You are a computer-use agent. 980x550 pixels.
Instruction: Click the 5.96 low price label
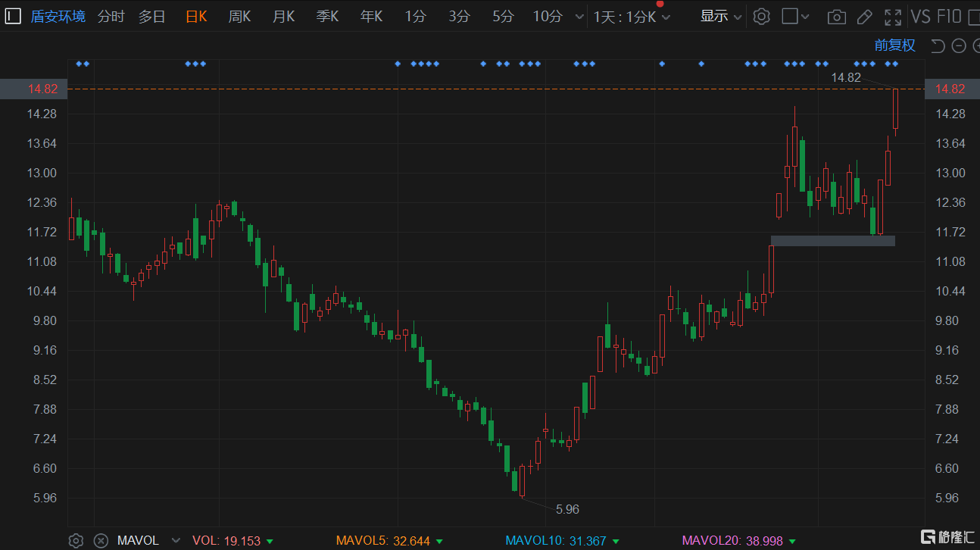[567, 509]
